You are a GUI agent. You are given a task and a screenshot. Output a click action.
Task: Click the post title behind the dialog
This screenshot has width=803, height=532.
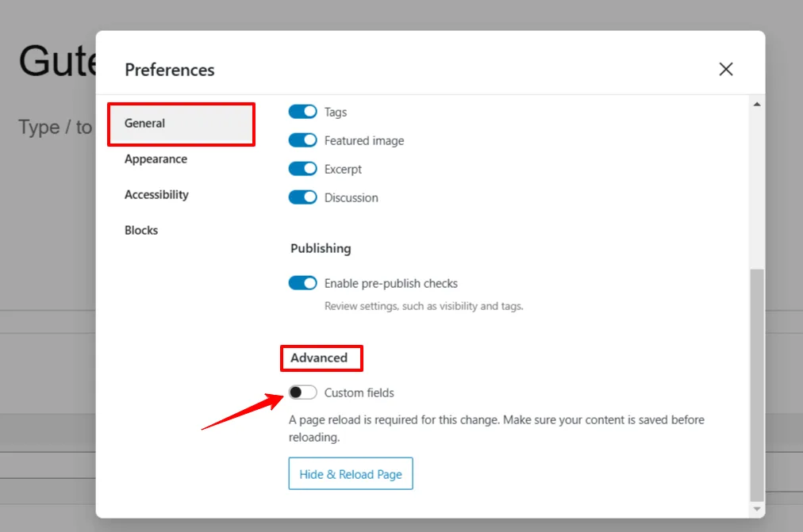tap(48, 61)
